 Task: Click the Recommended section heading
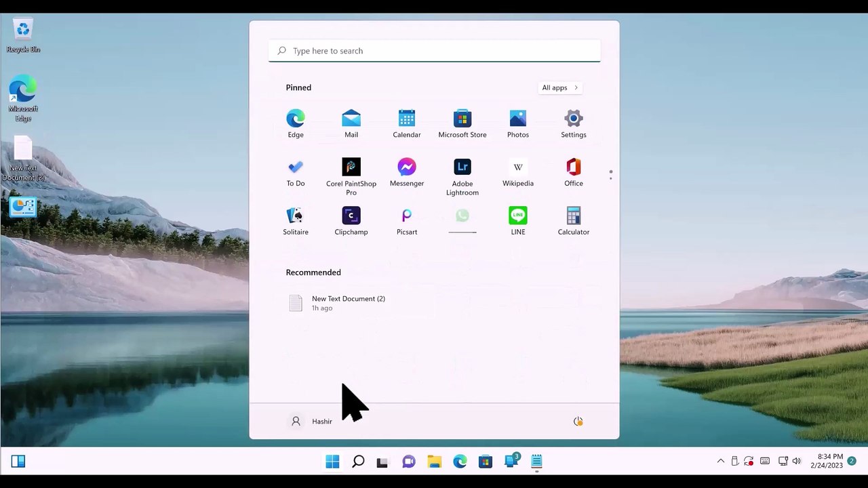tap(313, 272)
